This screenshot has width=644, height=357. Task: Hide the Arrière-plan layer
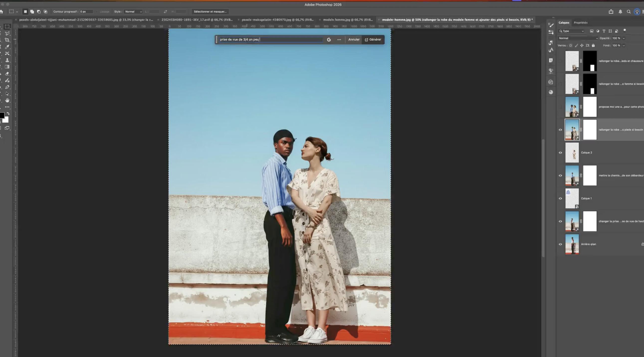coord(560,244)
